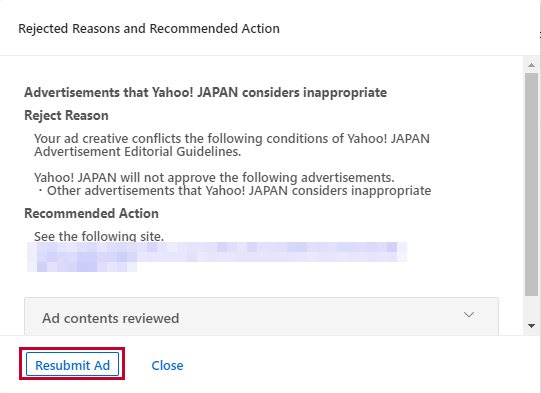Expand the Ad contents reviewed panel chevron
Viewport: 541px width, 393px height.
tap(469, 315)
